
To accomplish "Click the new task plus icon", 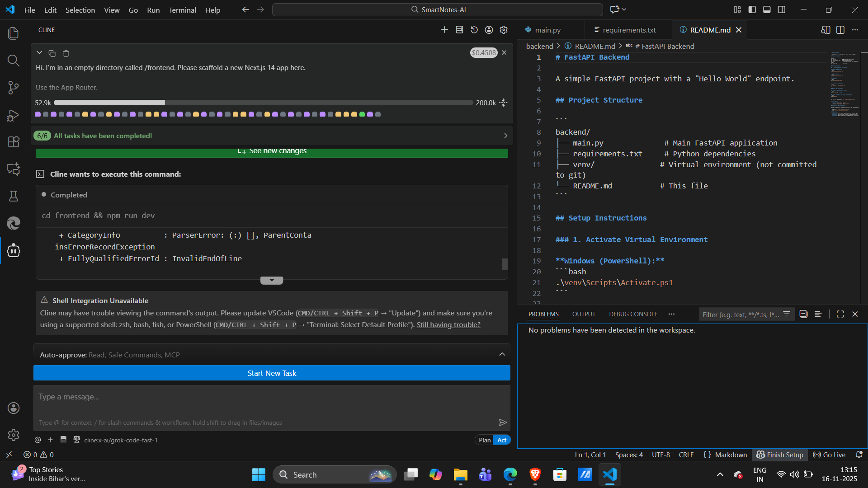I will [x=444, y=30].
